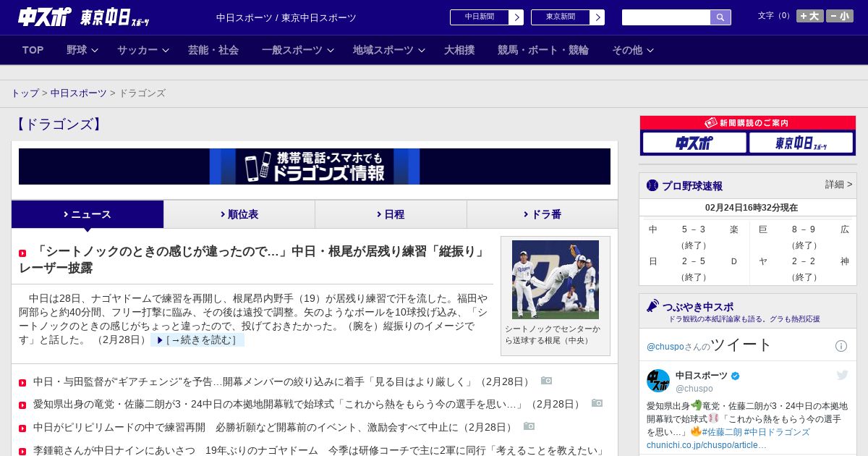The image size is (868, 456).
Task: Open photo of 根尾 throwing from center
Action: point(556,279)
